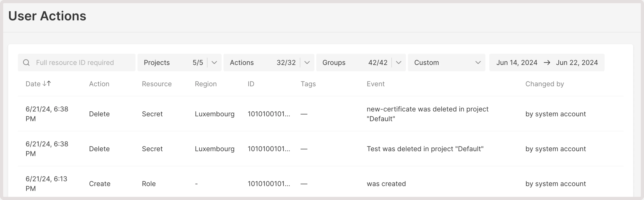Image resolution: width=644 pixels, height=200 pixels.
Task: Click Delete in the new-certificate row
Action: (99, 114)
